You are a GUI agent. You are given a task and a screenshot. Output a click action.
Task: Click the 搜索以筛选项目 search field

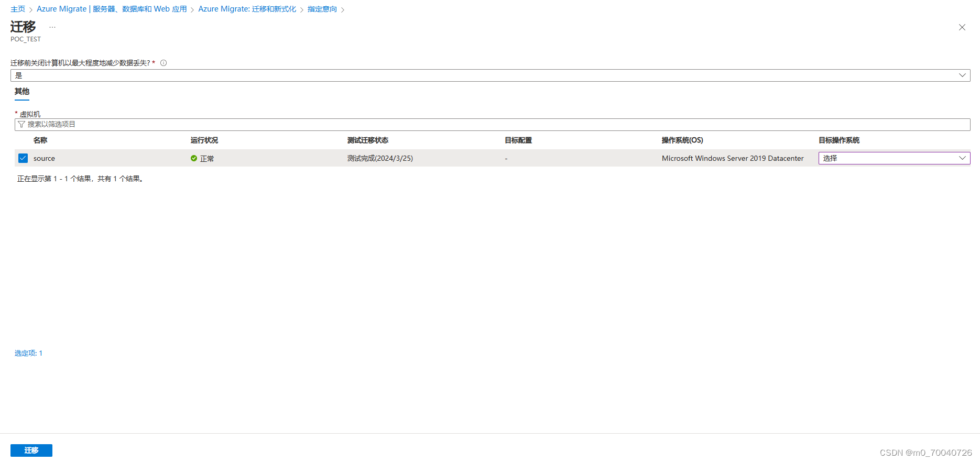point(492,125)
